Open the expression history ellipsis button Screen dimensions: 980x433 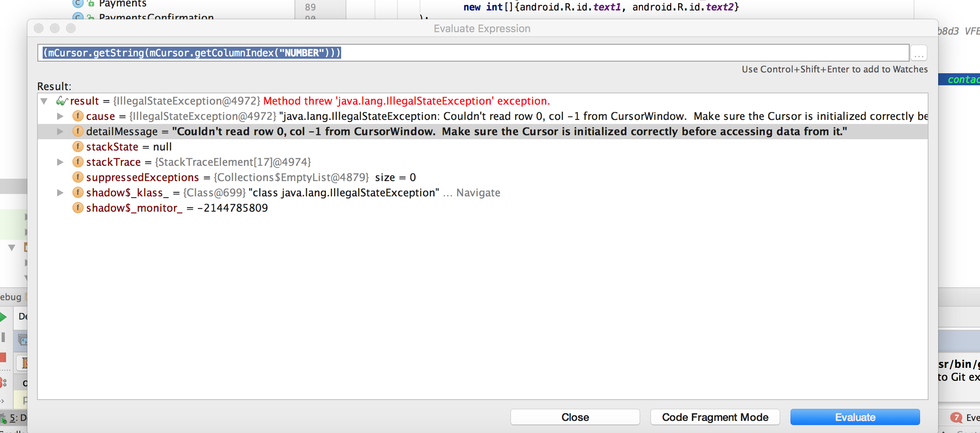(x=919, y=53)
